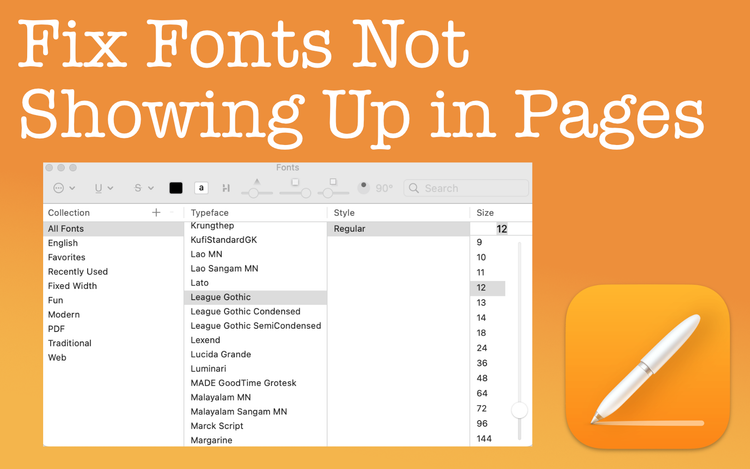Image resolution: width=750 pixels, height=469 pixels.
Task: Choose the Malayalam MN typeface
Action: tap(255, 397)
